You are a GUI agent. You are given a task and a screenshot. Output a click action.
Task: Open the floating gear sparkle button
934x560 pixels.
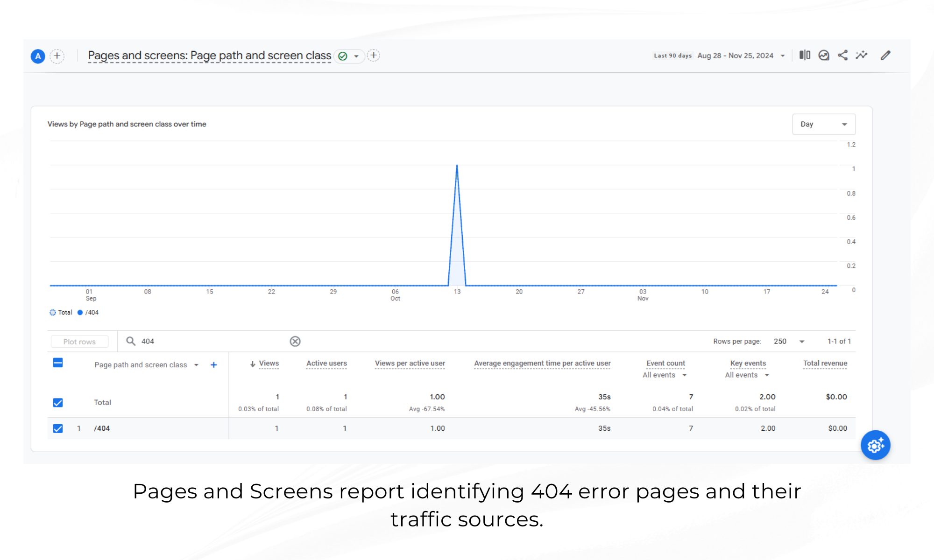click(875, 445)
